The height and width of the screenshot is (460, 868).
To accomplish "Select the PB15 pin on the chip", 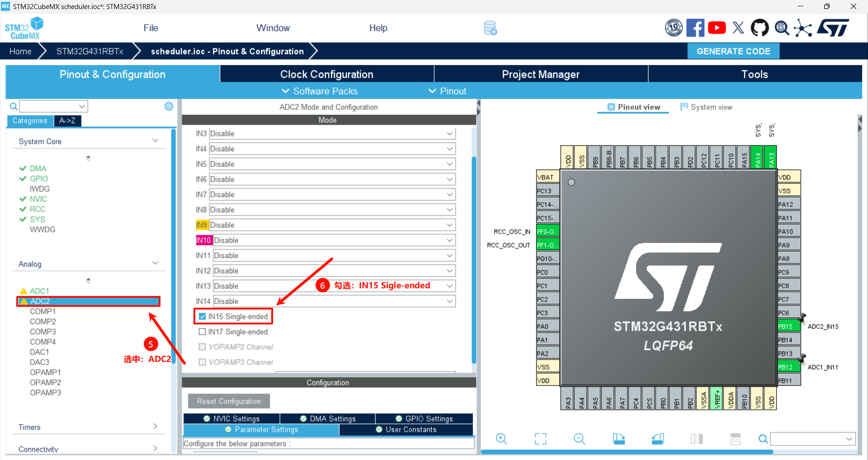I will click(789, 326).
